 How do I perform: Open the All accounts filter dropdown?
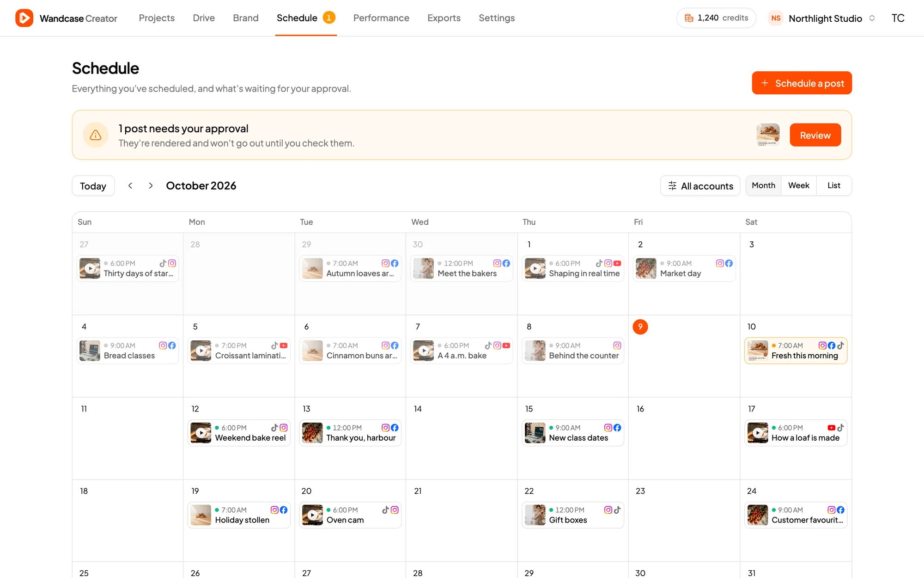tap(700, 186)
